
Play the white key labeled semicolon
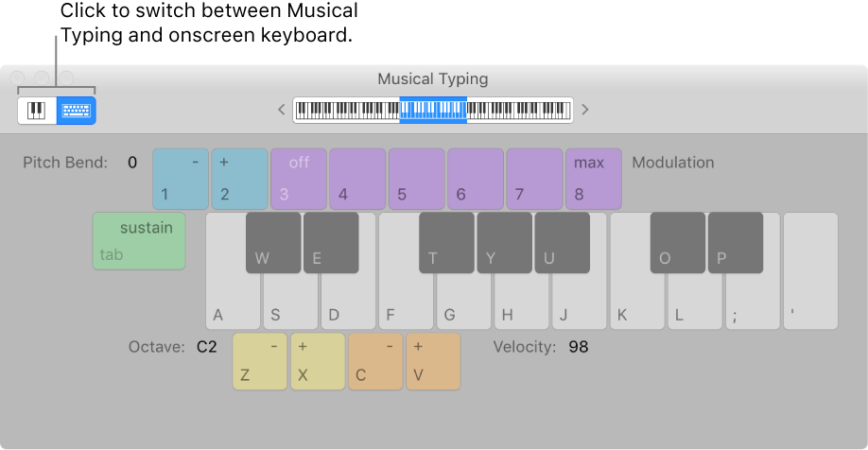pos(753,302)
